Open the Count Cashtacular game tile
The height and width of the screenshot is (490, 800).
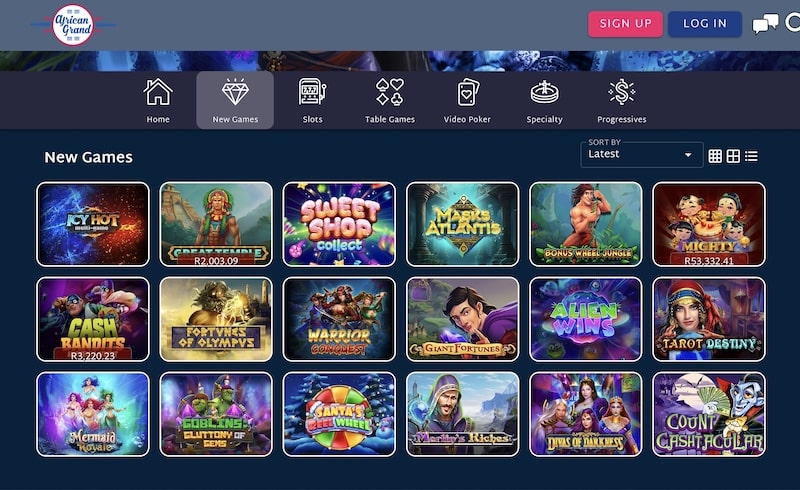click(x=709, y=414)
